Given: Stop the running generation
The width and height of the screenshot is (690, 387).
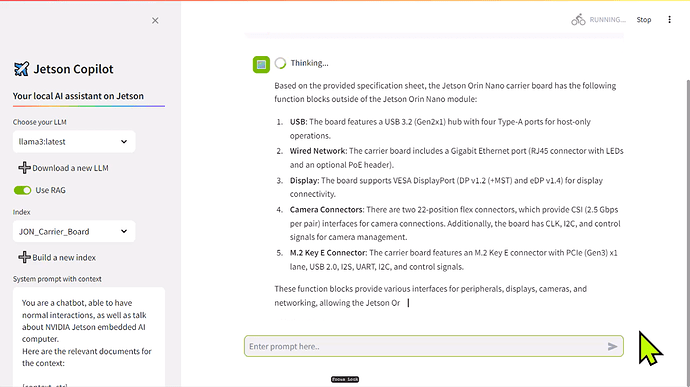Looking at the screenshot, I should point(643,19).
